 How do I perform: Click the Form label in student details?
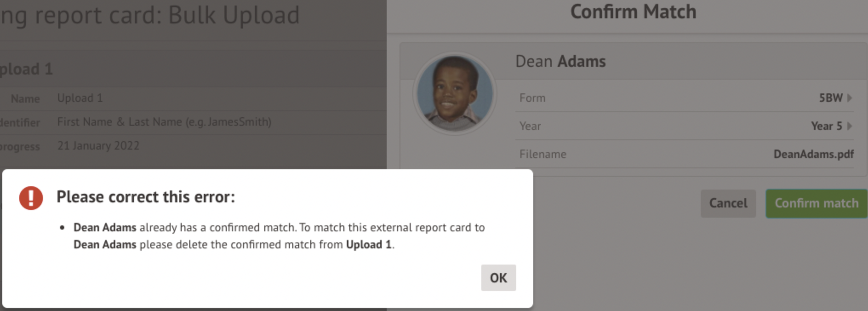click(x=532, y=98)
